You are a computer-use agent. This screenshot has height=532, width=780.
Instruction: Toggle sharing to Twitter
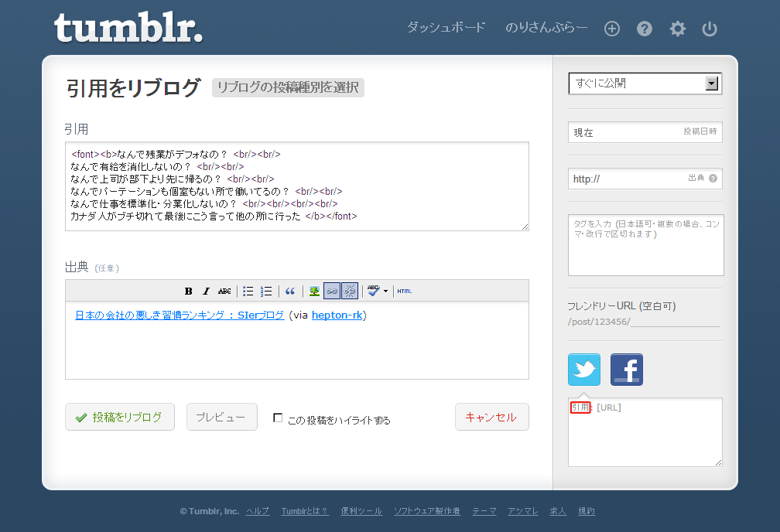584,370
